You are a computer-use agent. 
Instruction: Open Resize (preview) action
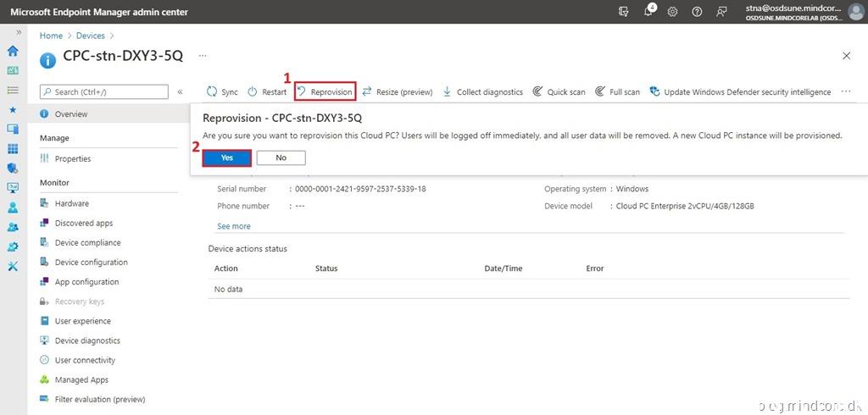[398, 91]
